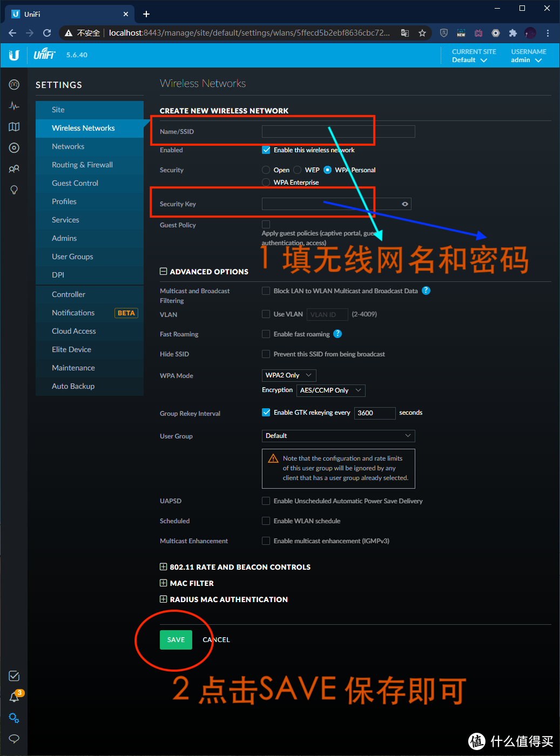Click the Name/SSID input field
Viewport: 560px width, 756px height.
point(338,131)
